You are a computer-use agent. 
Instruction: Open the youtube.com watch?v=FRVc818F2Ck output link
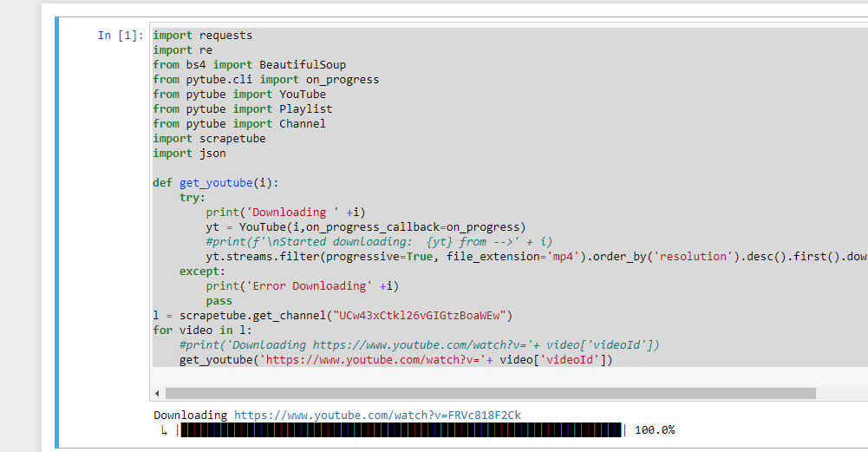pyautogui.click(x=377, y=416)
